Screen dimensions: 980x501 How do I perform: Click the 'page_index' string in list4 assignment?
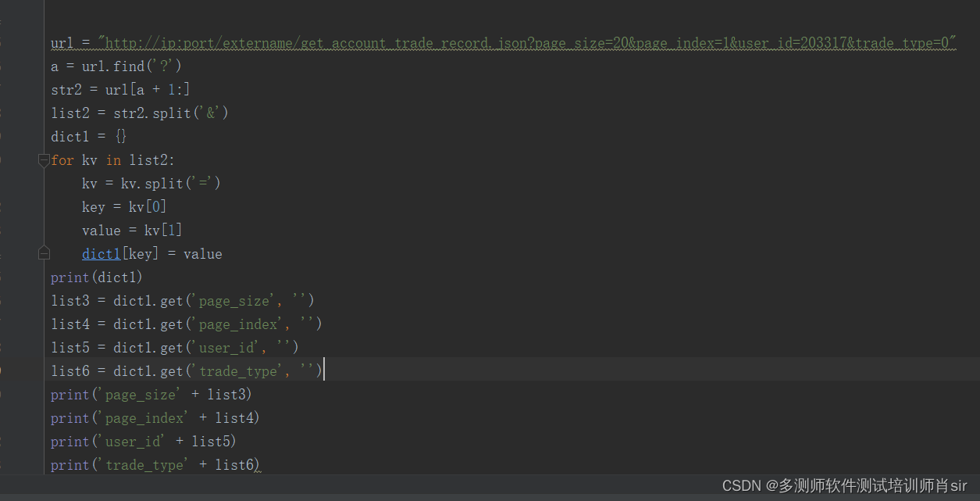238,324
